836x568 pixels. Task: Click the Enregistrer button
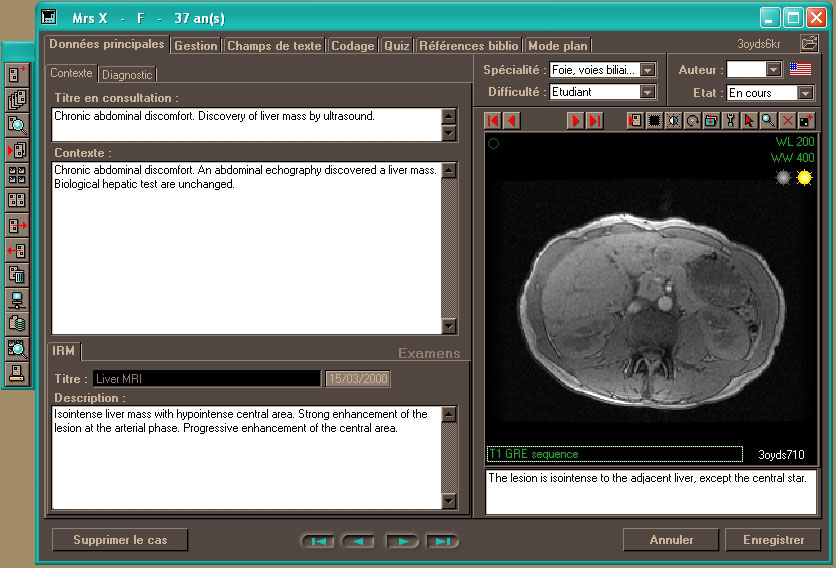pyautogui.click(x=773, y=540)
